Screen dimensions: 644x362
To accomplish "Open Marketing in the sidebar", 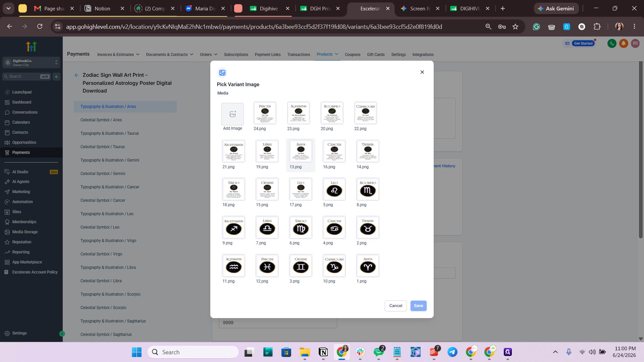I will click(x=21, y=192).
